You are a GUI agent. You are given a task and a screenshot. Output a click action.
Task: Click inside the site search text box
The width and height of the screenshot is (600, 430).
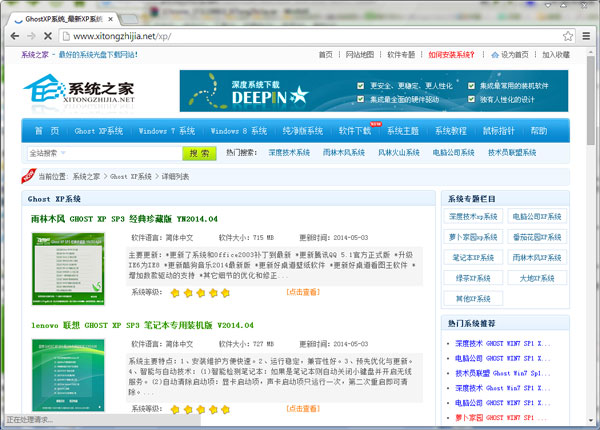pyautogui.click(x=124, y=153)
